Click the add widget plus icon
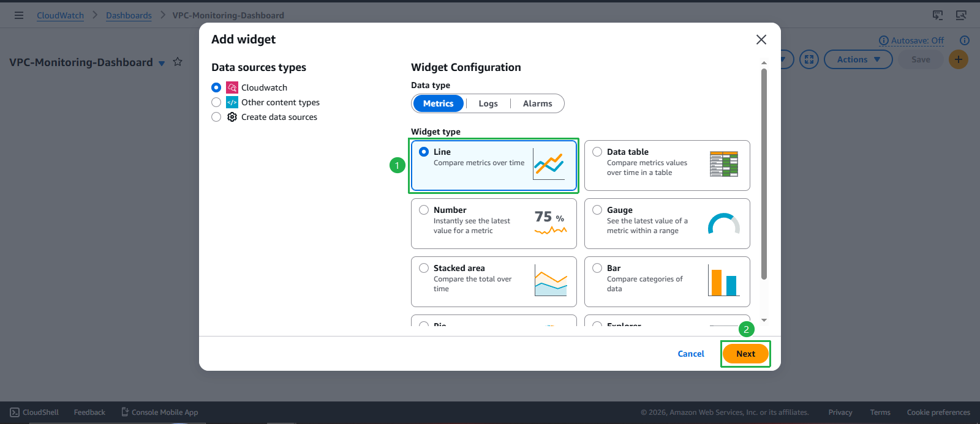980x424 pixels. (x=959, y=59)
